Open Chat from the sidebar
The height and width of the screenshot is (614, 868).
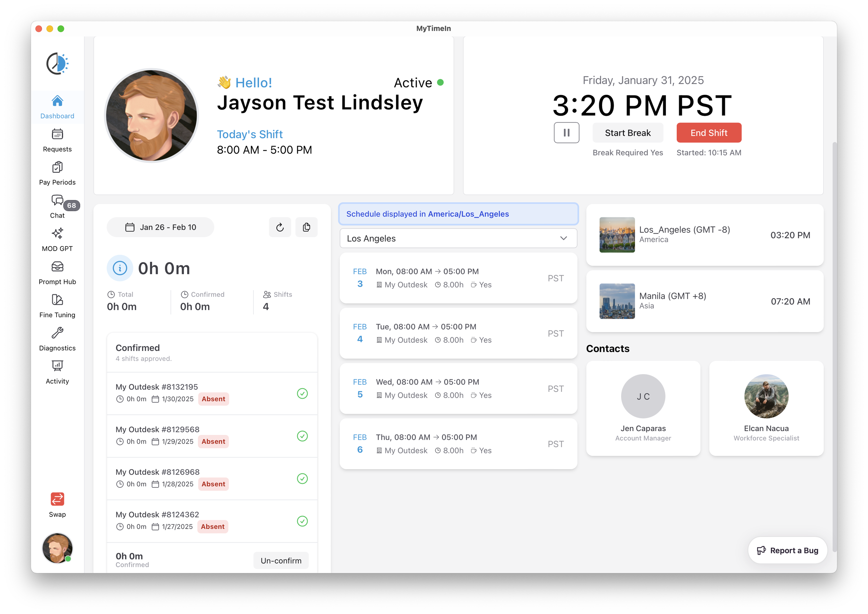[57, 206]
